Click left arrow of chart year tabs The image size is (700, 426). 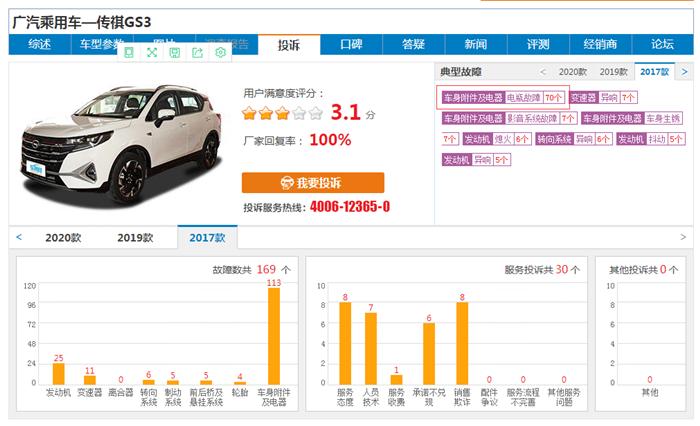click(x=19, y=237)
